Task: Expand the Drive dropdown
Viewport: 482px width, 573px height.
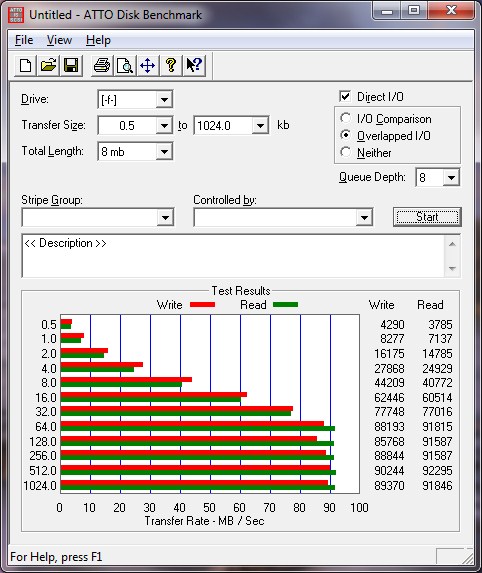Action: 164,99
